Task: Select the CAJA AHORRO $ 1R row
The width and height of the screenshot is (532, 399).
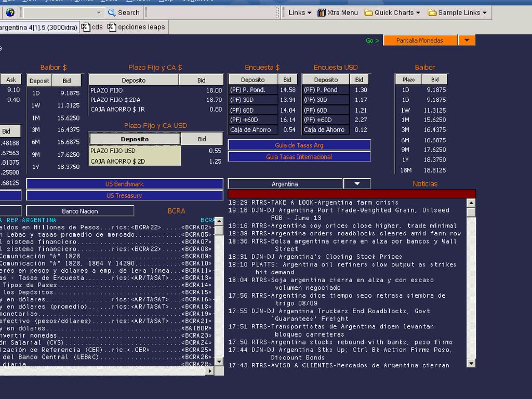Action: pos(156,109)
